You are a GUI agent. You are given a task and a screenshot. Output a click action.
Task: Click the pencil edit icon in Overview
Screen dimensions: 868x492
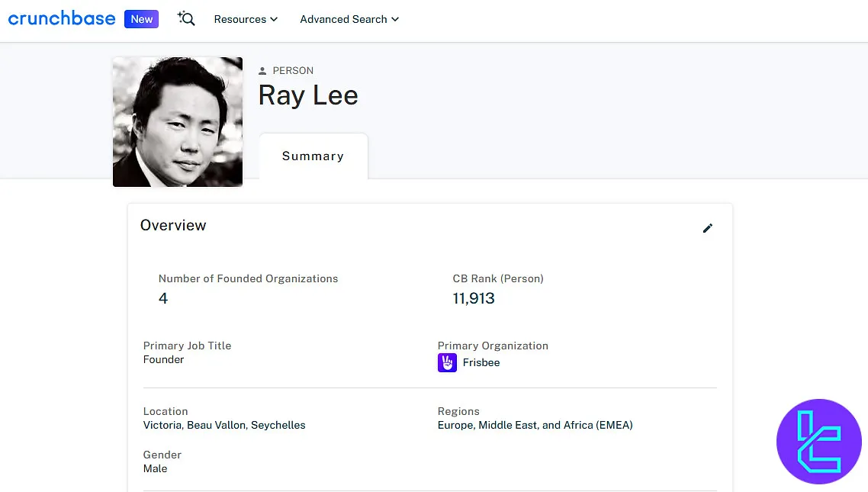(x=708, y=228)
